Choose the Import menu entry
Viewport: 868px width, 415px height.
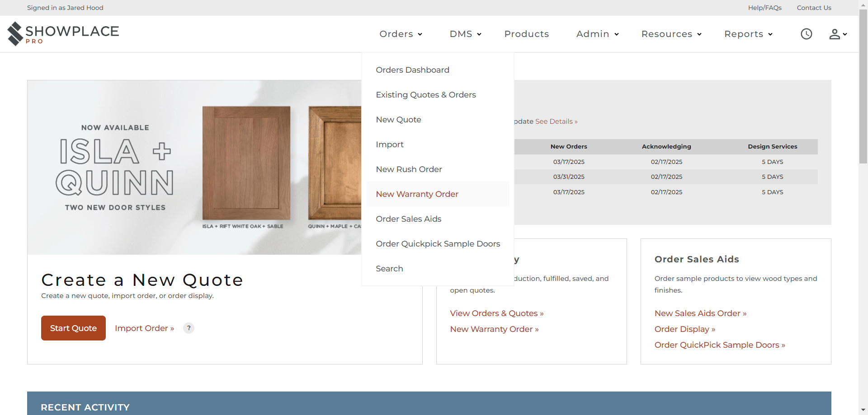pos(438,145)
